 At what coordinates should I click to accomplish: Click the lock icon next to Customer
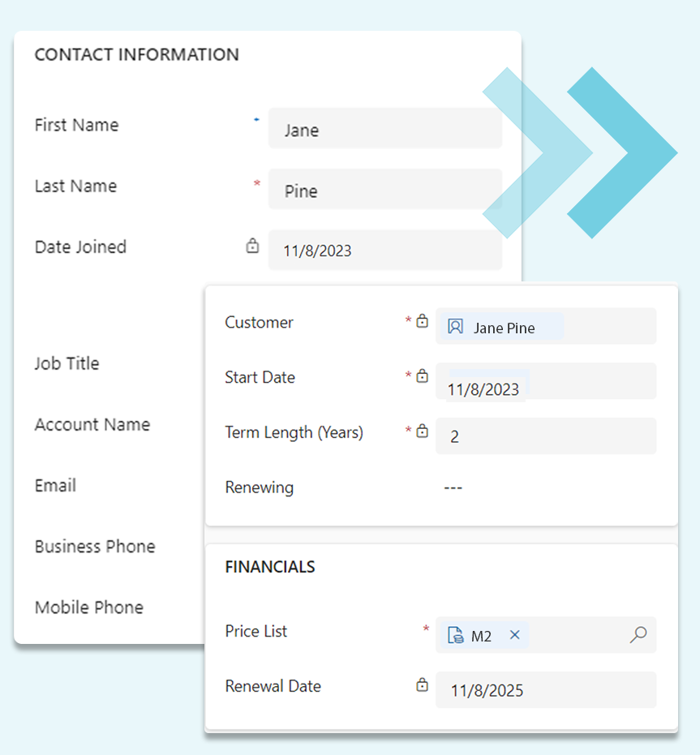pos(422,321)
